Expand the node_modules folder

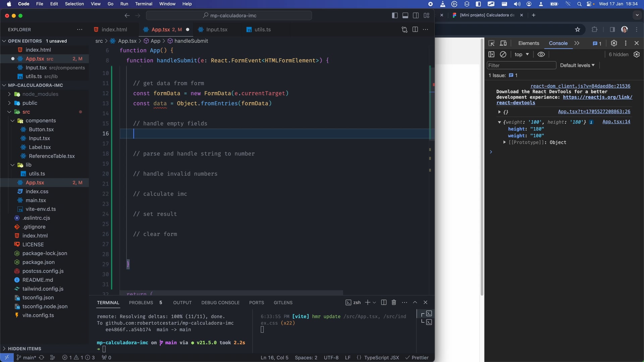(x=40, y=94)
